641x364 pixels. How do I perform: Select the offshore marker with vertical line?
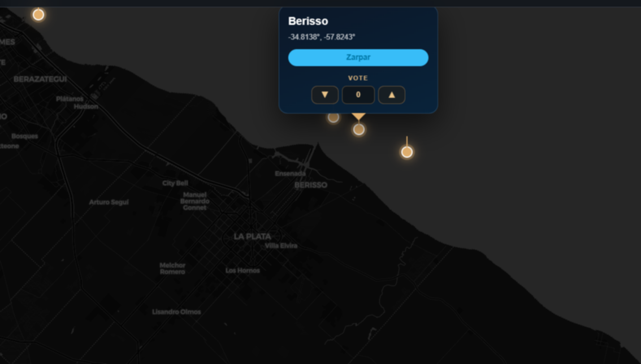406,152
